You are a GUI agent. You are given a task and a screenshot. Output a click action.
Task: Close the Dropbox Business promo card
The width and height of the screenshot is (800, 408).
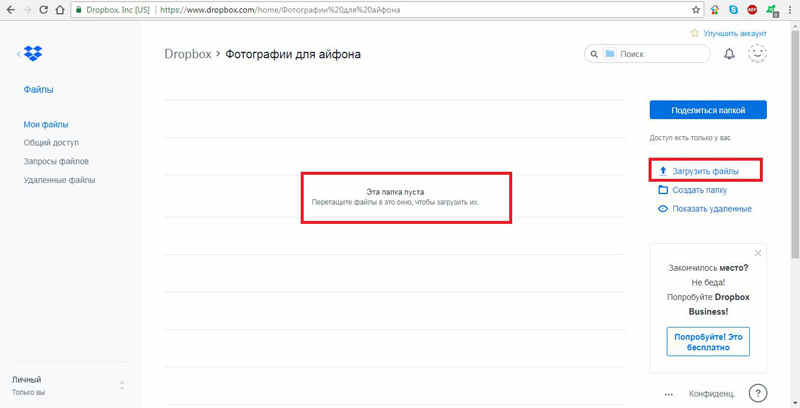[x=758, y=253]
